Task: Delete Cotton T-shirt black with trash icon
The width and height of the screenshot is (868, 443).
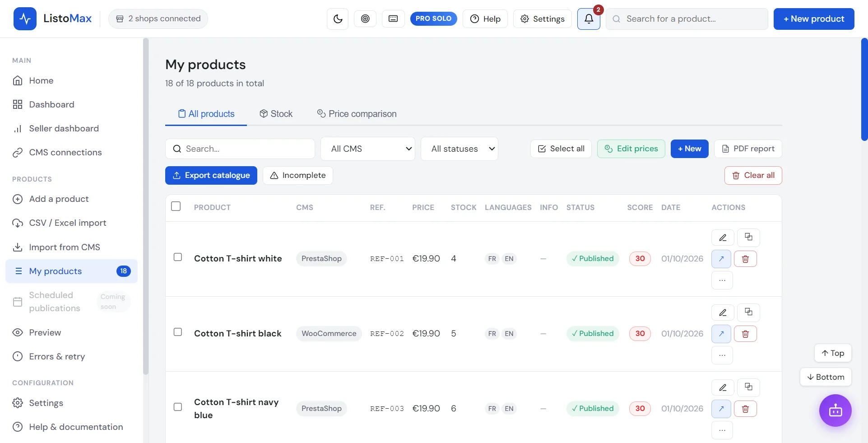Action: click(745, 334)
